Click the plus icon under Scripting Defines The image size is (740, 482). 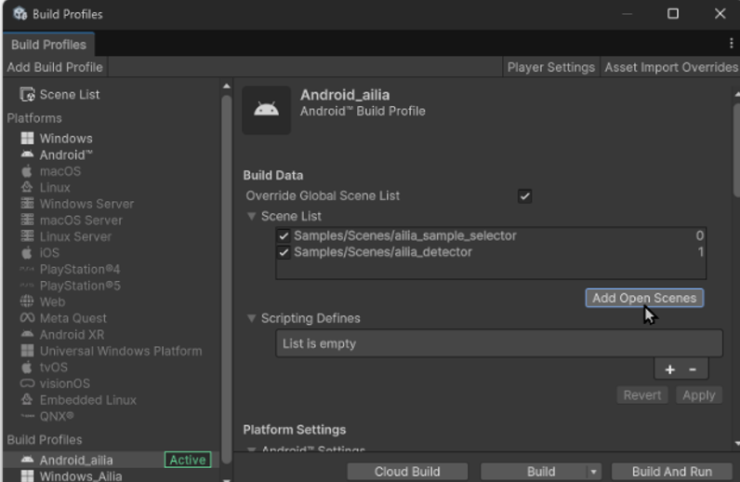point(670,370)
